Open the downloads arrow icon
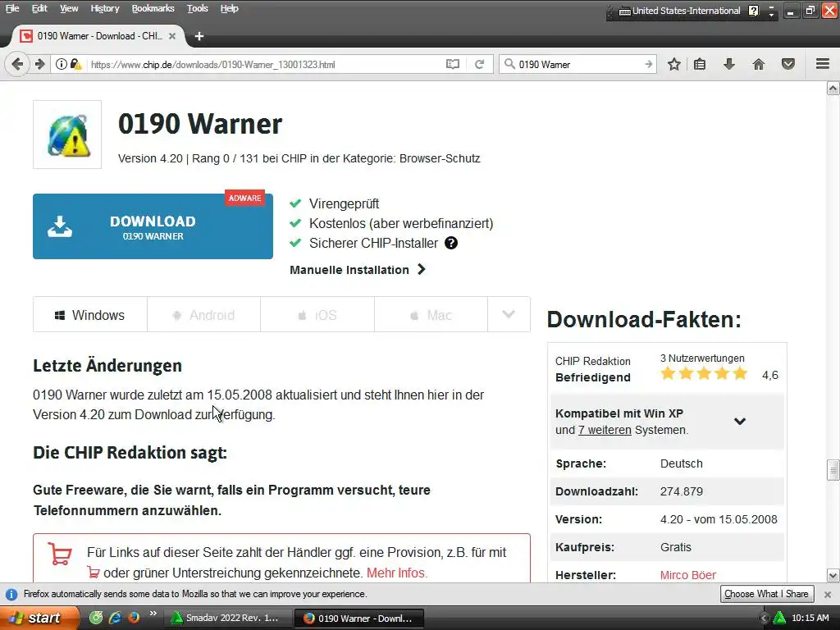This screenshot has width=840, height=630. 729,64
